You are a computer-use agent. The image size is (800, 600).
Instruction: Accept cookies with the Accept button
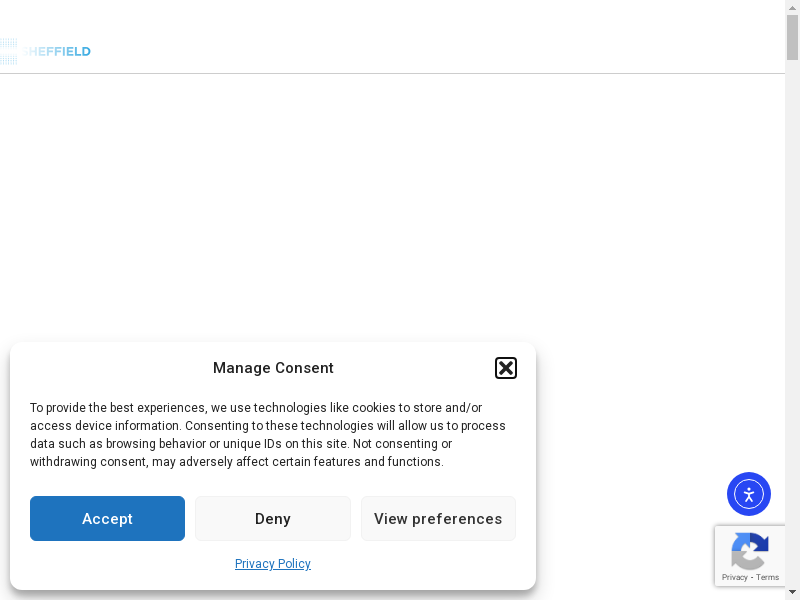pos(107,519)
